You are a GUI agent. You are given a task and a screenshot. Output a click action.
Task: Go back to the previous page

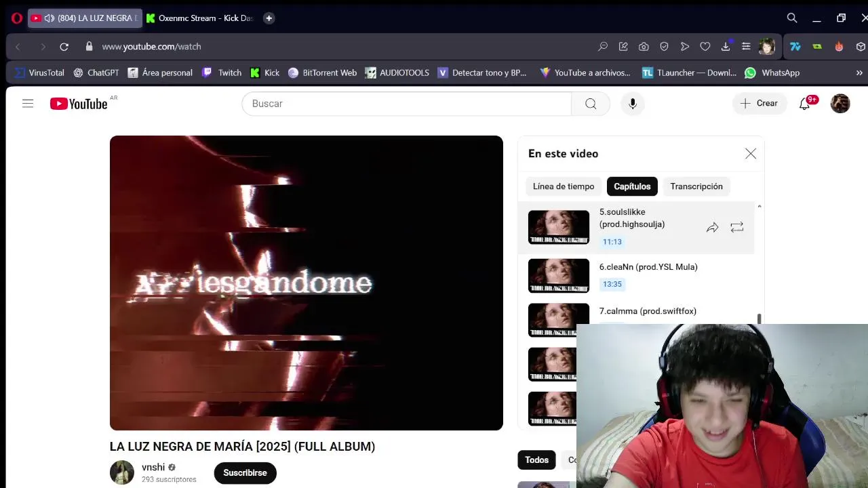coord(18,47)
